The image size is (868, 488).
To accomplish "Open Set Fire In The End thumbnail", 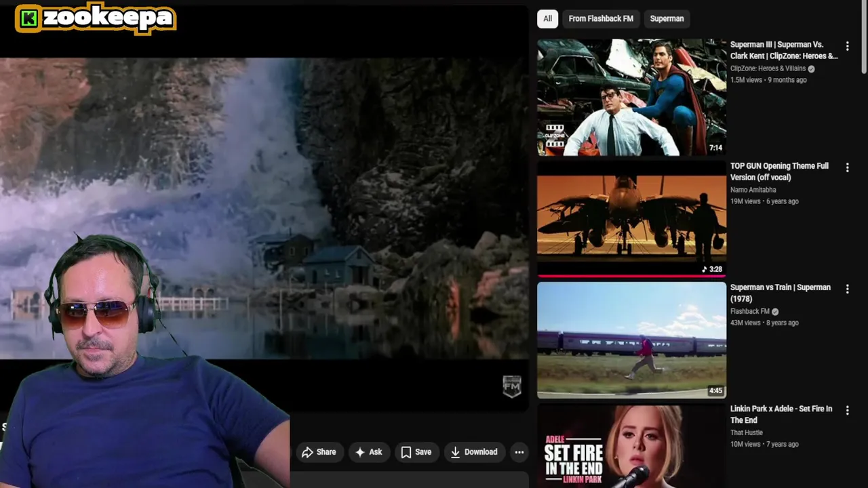I will (631, 445).
